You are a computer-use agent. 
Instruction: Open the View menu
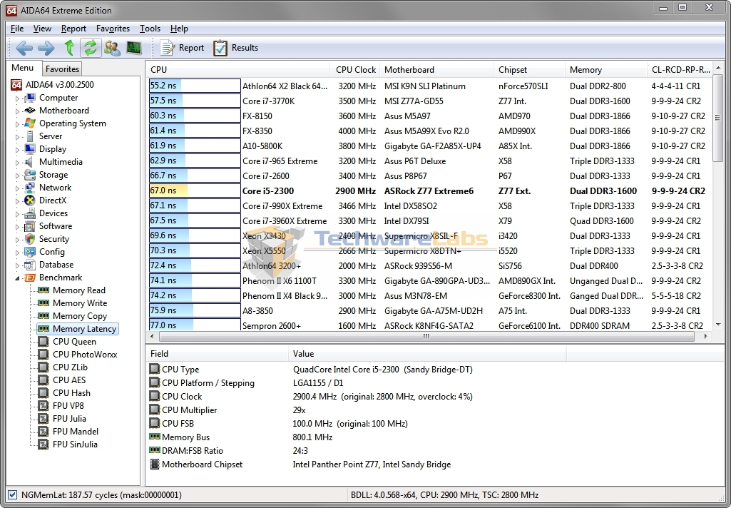[42, 29]
